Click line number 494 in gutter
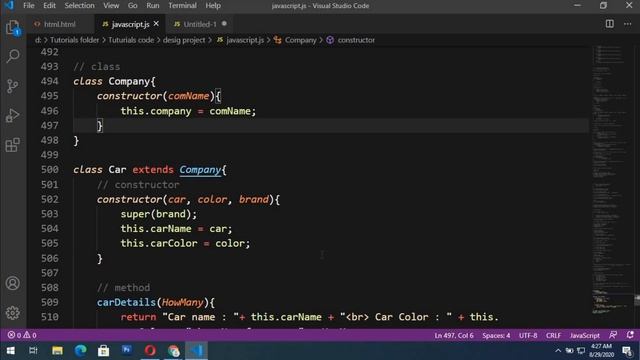Screen dimensions: 640x360 pos(49,81)
